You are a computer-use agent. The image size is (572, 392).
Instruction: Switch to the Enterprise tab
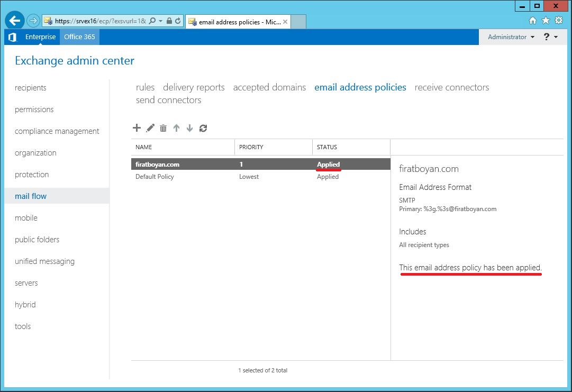tap(41, 37)
